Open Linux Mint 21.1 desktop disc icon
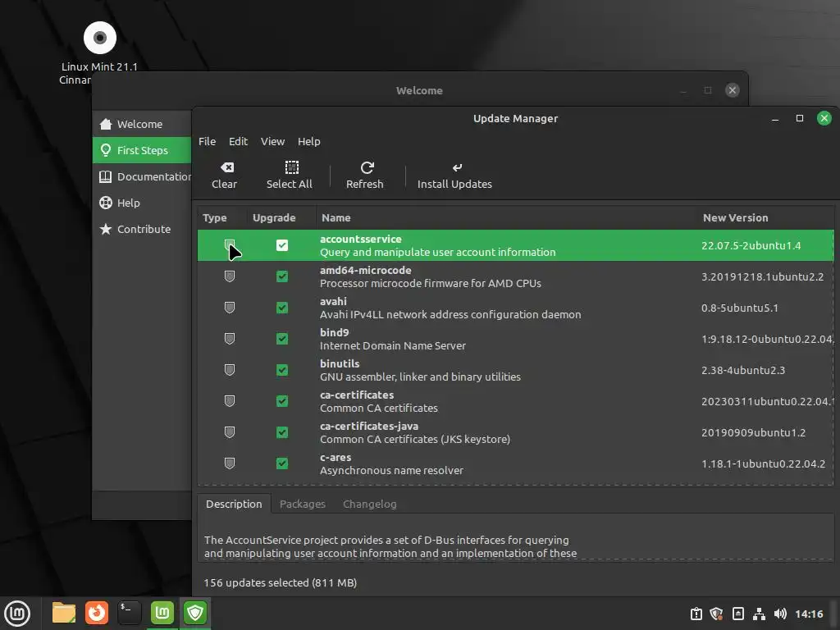The height and width of the screenshot is (630, 840). (99, 38)
